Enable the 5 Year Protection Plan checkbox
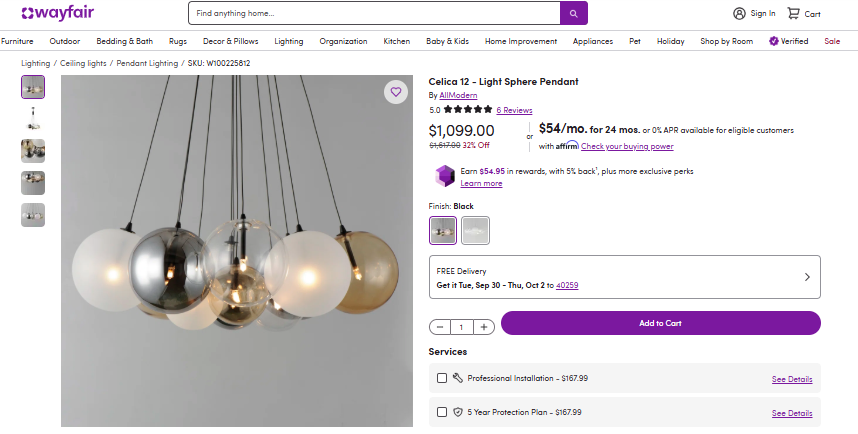The width and height of the screenshot is (858, 434). click(x=442, y=411)
